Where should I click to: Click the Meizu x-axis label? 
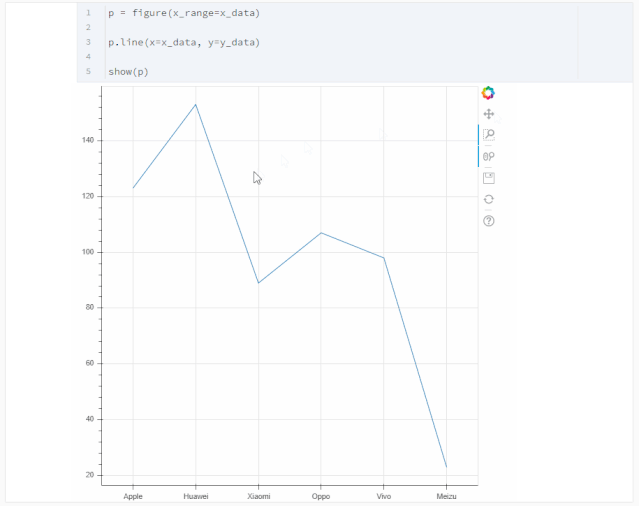click(446, 496)
